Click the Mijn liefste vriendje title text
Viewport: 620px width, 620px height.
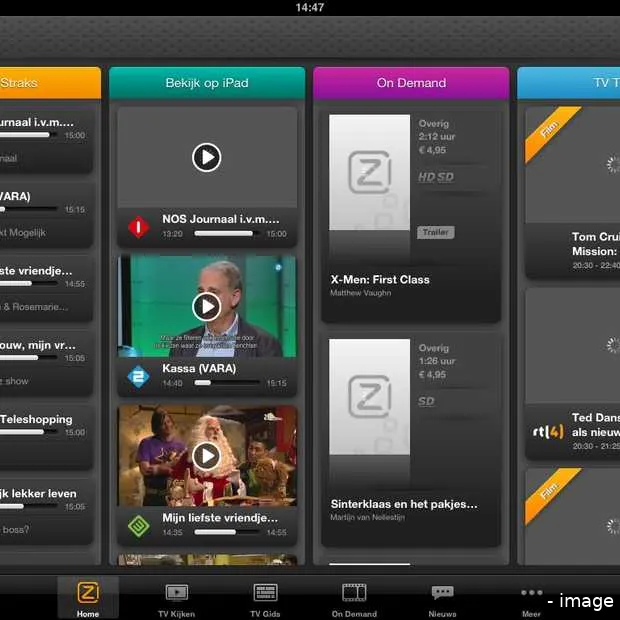coord(220,518)
